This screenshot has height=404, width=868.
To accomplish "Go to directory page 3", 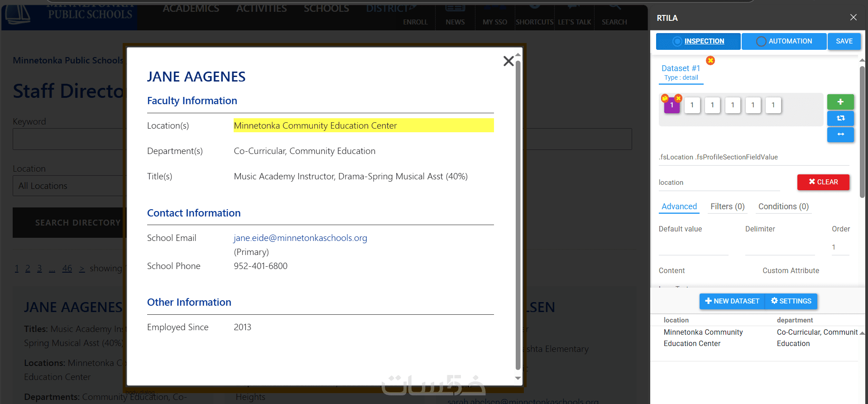I will click(39, 269).
